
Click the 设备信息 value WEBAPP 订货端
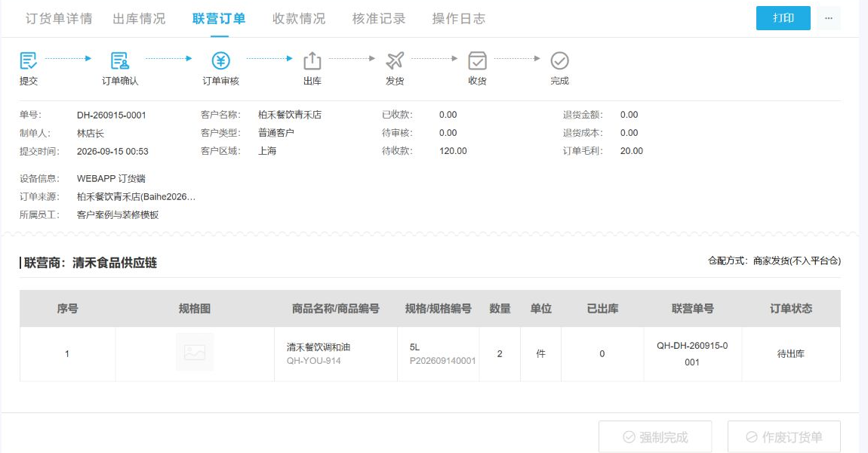(x=111, y=179)
